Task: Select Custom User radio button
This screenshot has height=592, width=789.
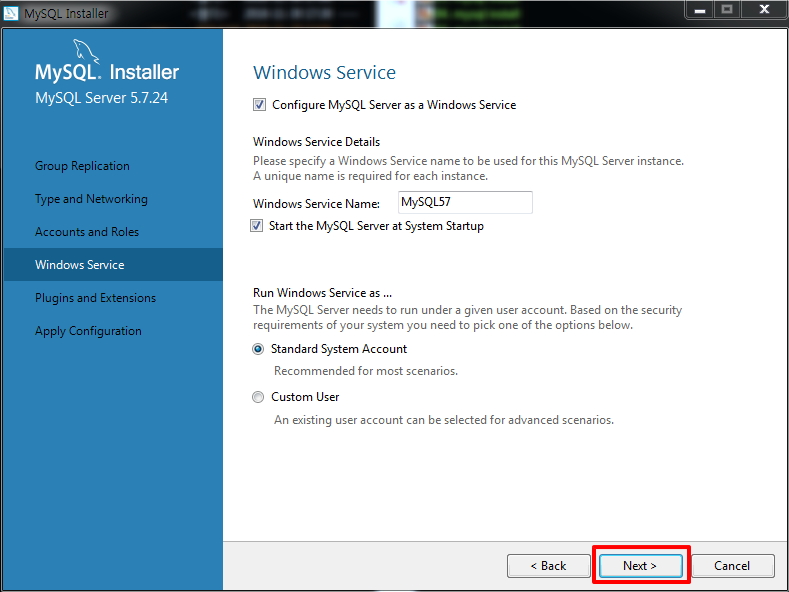Action: tap(258, 397)
